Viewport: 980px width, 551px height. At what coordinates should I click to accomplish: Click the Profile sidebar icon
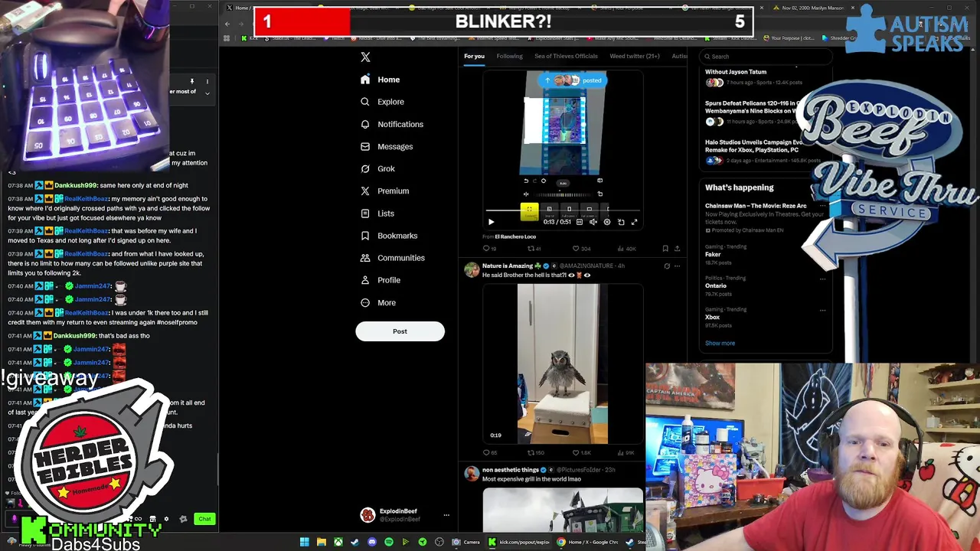coord(365,280)
